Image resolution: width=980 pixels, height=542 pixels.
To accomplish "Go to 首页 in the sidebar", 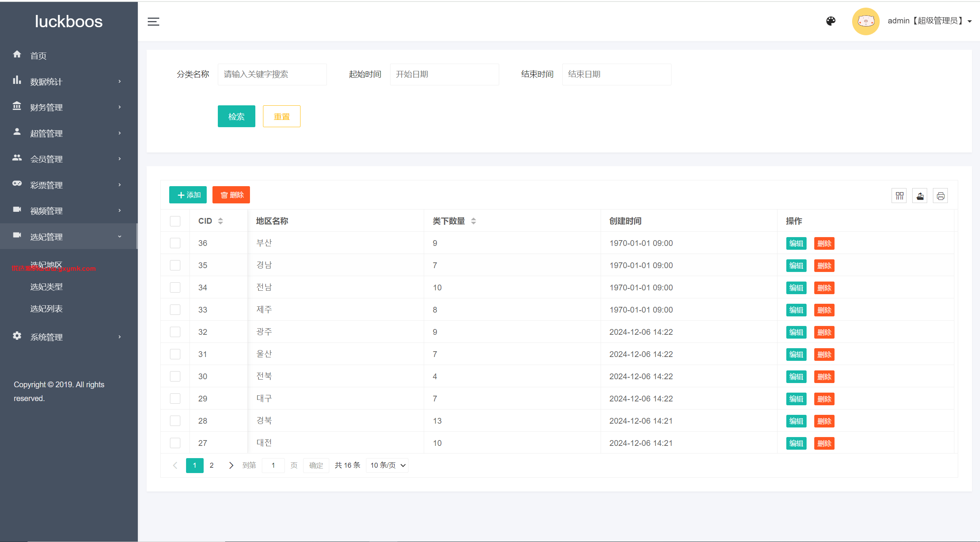I will click(38, 56).
